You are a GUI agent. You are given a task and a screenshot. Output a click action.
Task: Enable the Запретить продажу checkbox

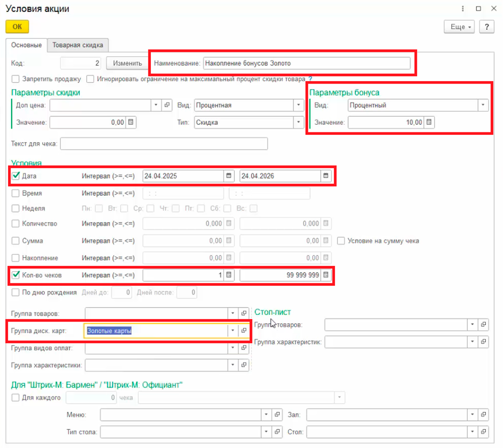[x=16, y=79]
